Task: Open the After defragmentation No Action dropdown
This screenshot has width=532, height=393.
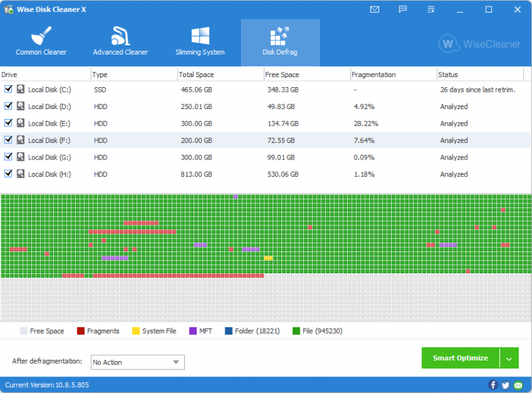Action: point(138,362)
